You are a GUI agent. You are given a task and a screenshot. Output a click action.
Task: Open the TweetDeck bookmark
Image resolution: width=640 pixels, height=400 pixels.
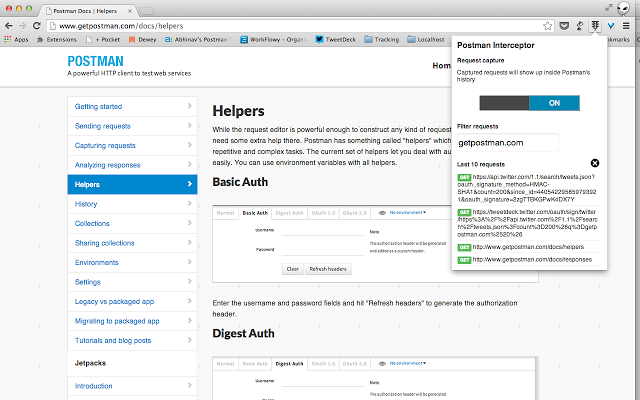[x=336, y=40]
